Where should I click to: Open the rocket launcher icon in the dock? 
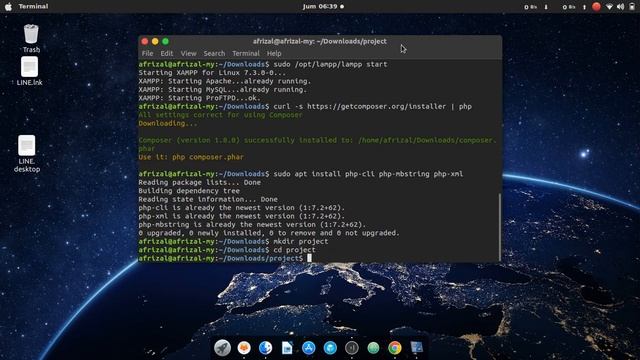(222, 348)
